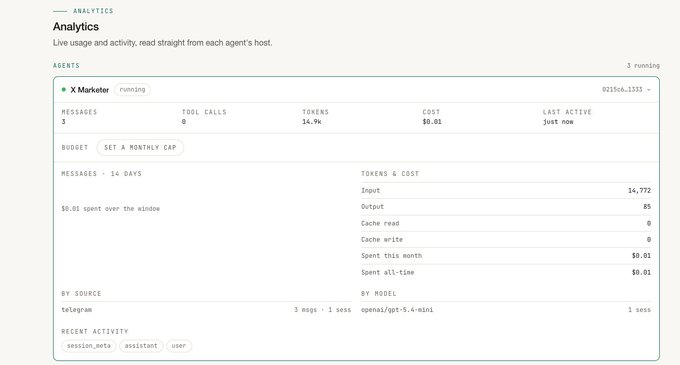Screen dimensions: 680x365
Task: Click the openai/gpt-5.4-mini model row
Action: 506,310
